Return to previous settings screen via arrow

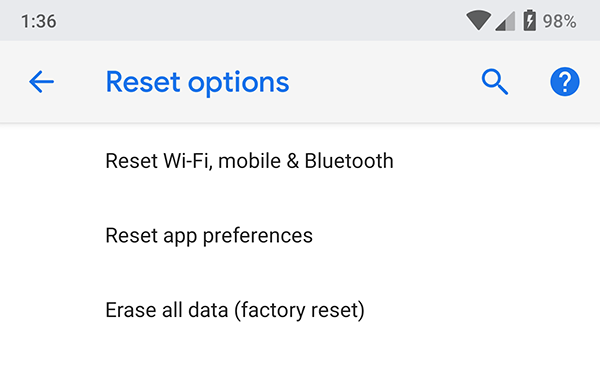(41, 82)
